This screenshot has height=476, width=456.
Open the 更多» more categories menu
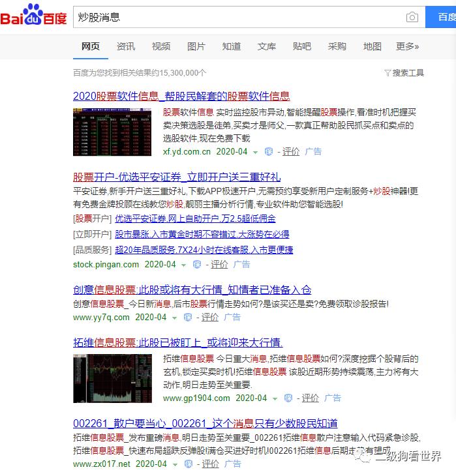407,46
